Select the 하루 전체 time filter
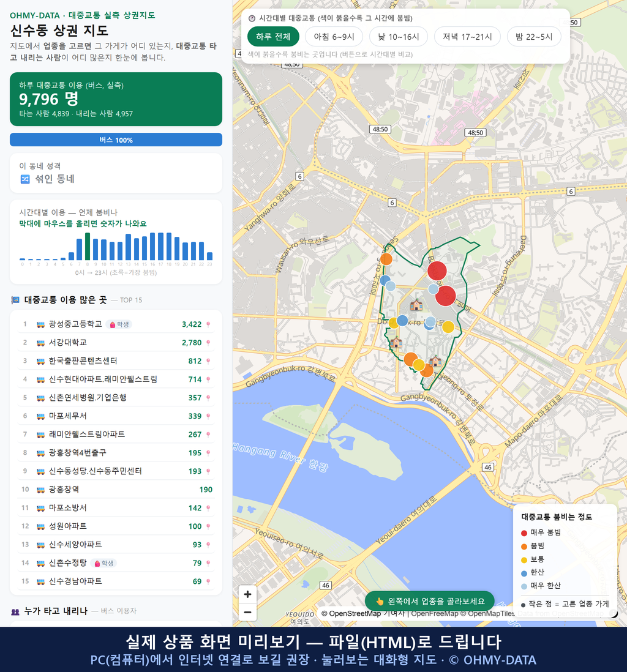 273,37
